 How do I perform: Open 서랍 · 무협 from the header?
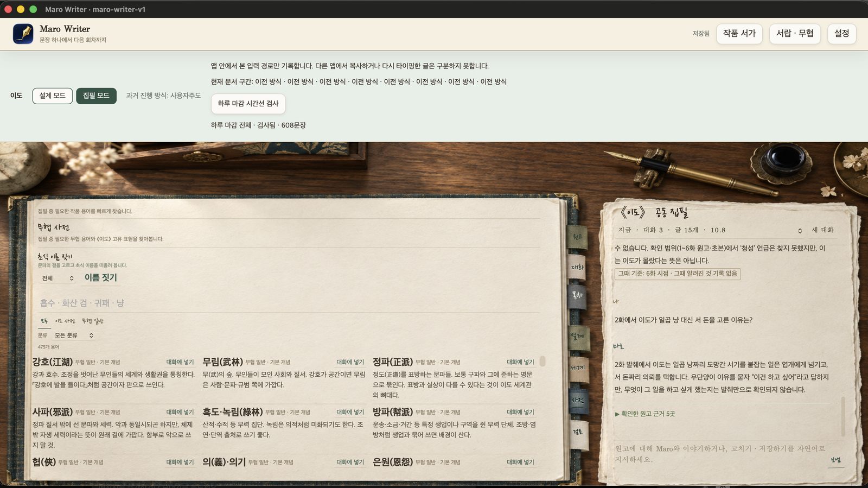coord(795,34)
